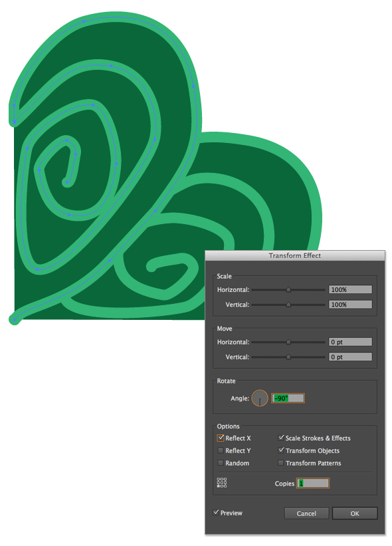Screen dimensions: 392x546
Task: Enable the Reflect Y checkbox
Action: pyautogui.click(x=221, y=450)
